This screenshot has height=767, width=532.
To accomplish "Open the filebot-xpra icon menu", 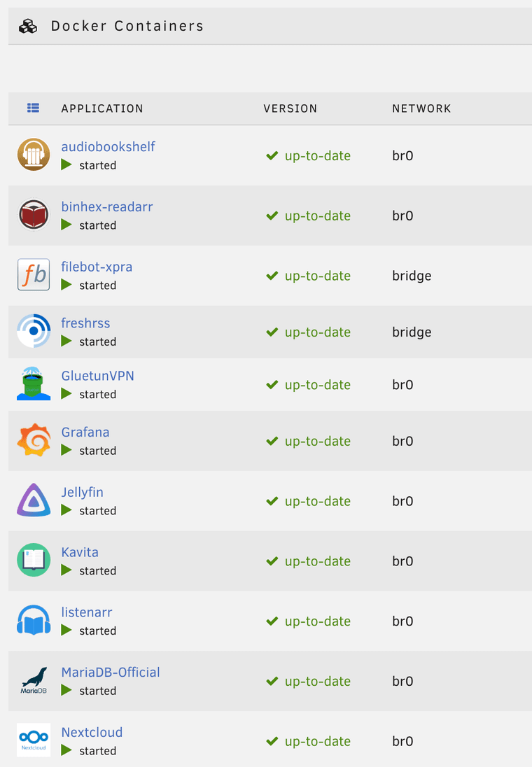I will click(34, 275).
